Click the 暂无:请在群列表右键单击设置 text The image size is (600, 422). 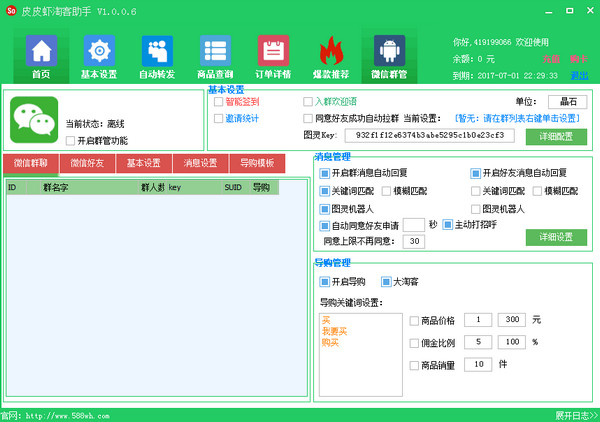[517, 119]
